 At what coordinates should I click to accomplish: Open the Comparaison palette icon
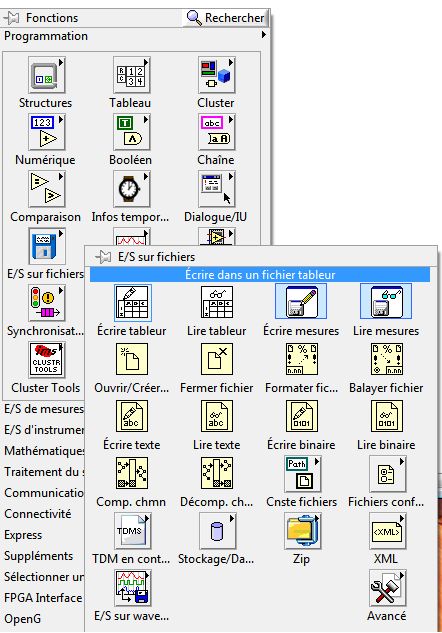(x=46, y=189)
